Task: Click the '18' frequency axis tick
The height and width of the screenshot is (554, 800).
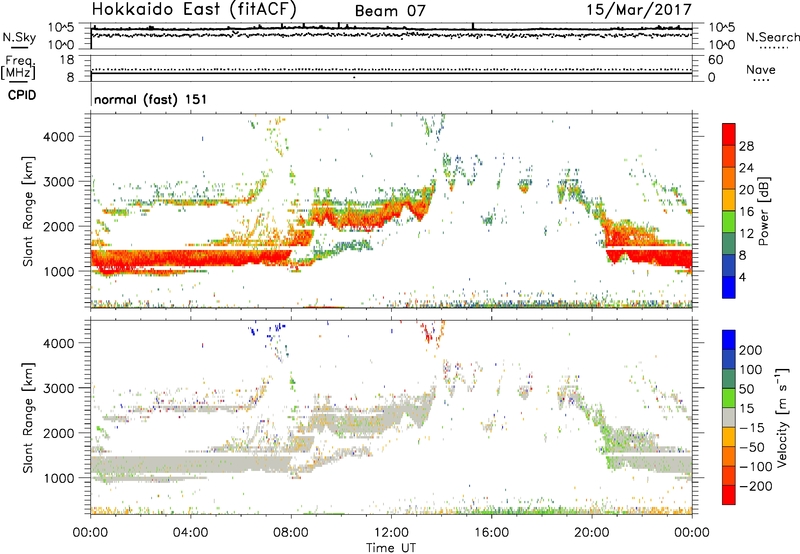Action: (x=67, y=60)
